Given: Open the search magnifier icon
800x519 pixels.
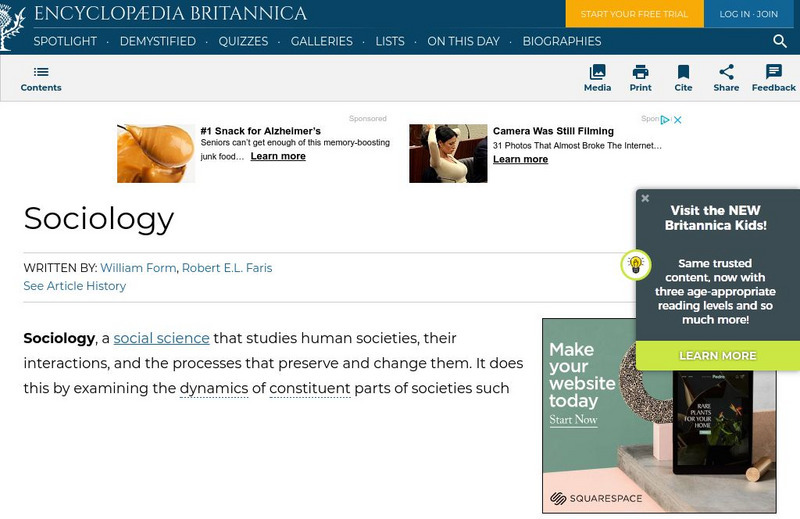Looking at the screenshot, I should pos(780,41).
